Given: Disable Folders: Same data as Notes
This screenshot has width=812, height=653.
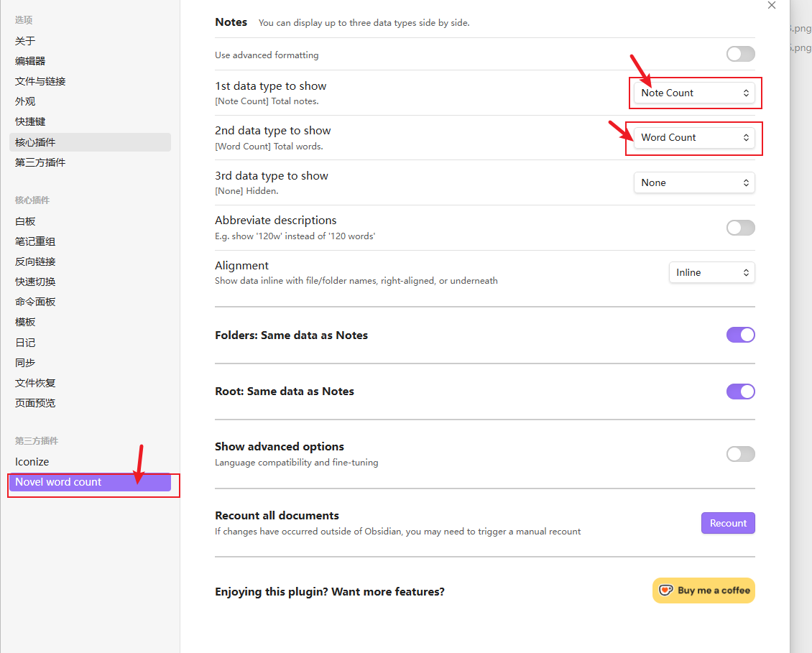Looking at the screenshot, I should [x=740, y=335].
